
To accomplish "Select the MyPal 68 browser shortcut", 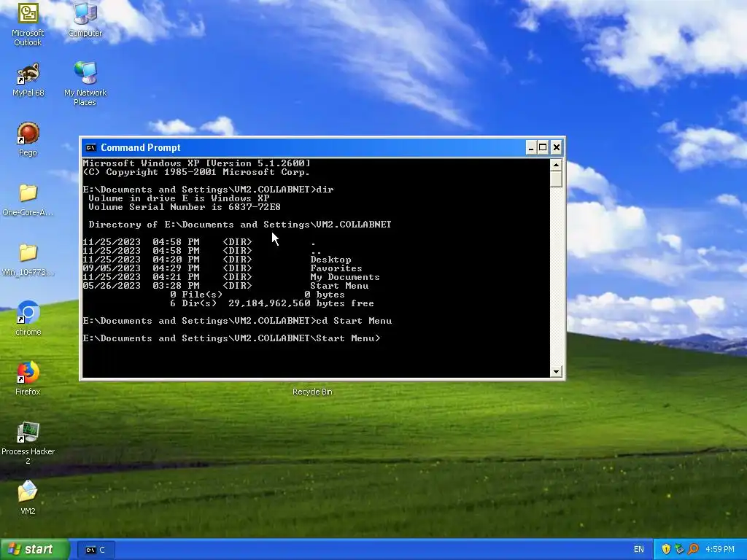I will pos(28,79).
